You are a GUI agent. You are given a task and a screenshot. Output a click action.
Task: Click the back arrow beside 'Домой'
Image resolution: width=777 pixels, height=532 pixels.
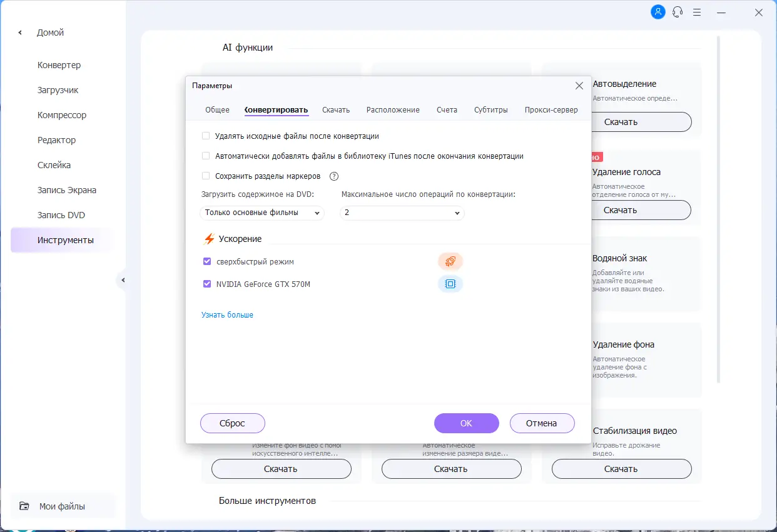19,32
